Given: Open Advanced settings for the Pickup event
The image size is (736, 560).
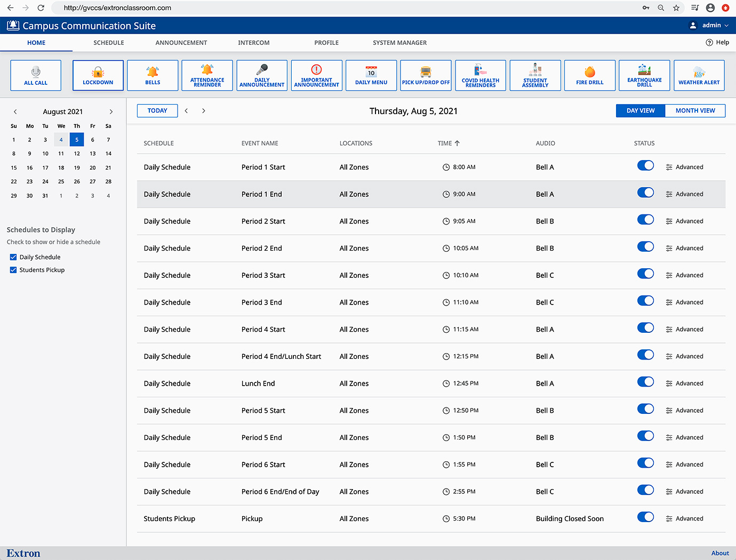Looking at the screenshot, I should pyautogui.click(x=685, y=518).
